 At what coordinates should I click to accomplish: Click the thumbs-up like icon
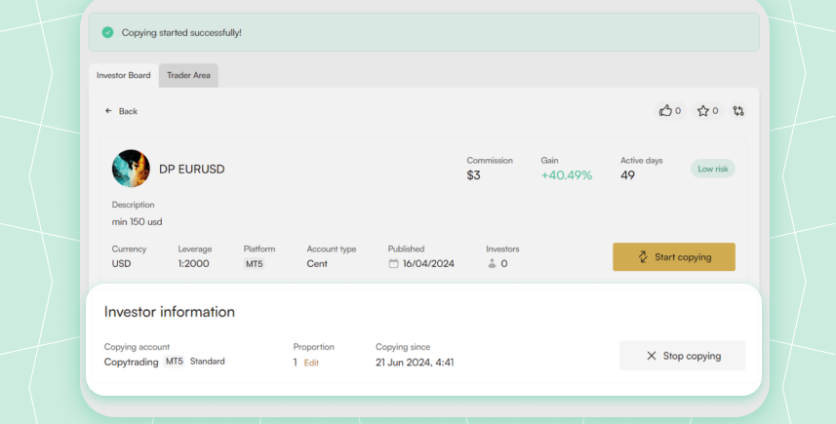tap(665, 111)
